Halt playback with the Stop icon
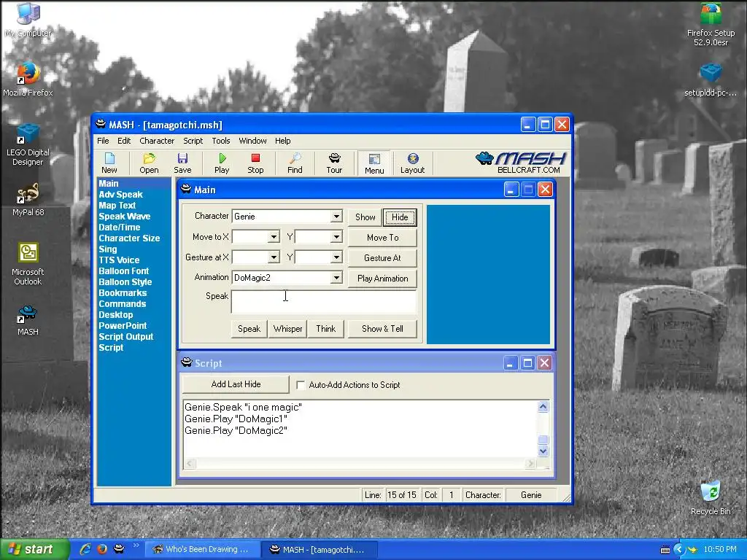The height and width of the screenshot is (560, 747). tap(255, 163)
